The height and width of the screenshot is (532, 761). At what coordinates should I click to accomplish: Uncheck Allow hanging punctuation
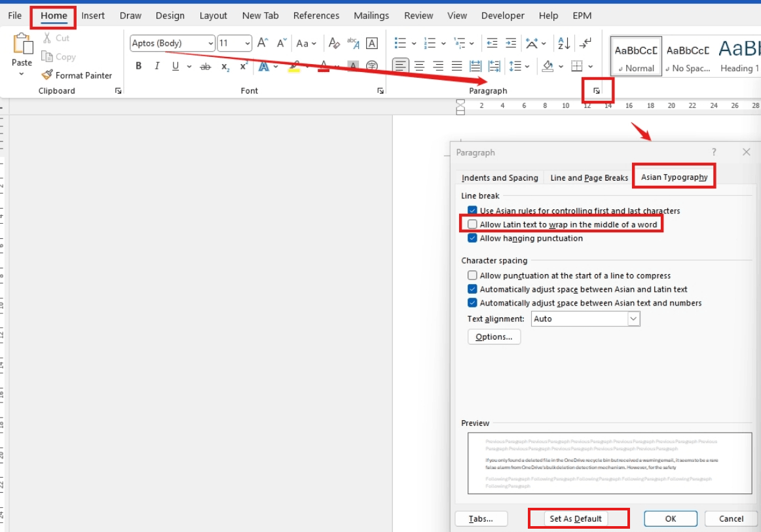pyautogui.click(x=472, y=238)
